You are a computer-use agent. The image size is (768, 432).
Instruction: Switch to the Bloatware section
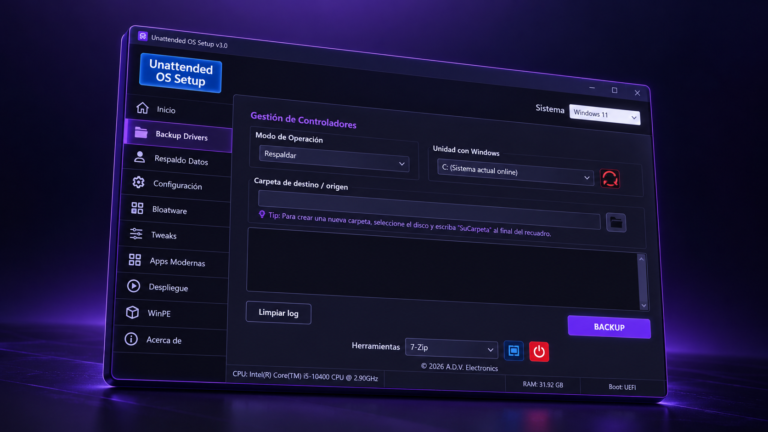pos(174,210)
